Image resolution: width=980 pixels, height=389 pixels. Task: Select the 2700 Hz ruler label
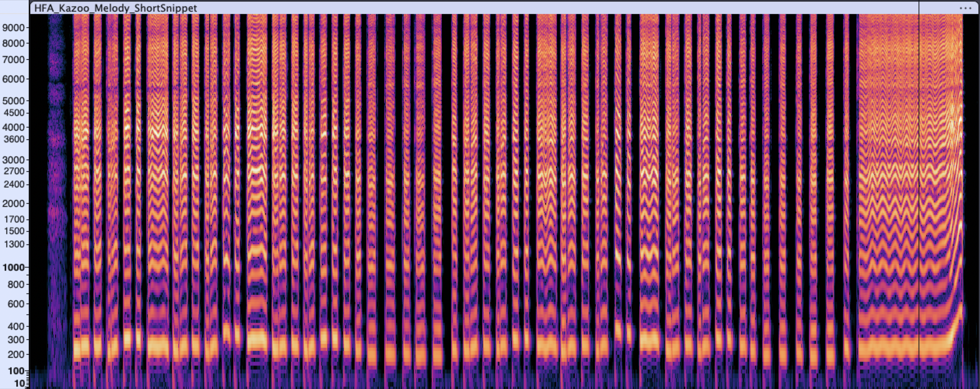click(14, 170)
